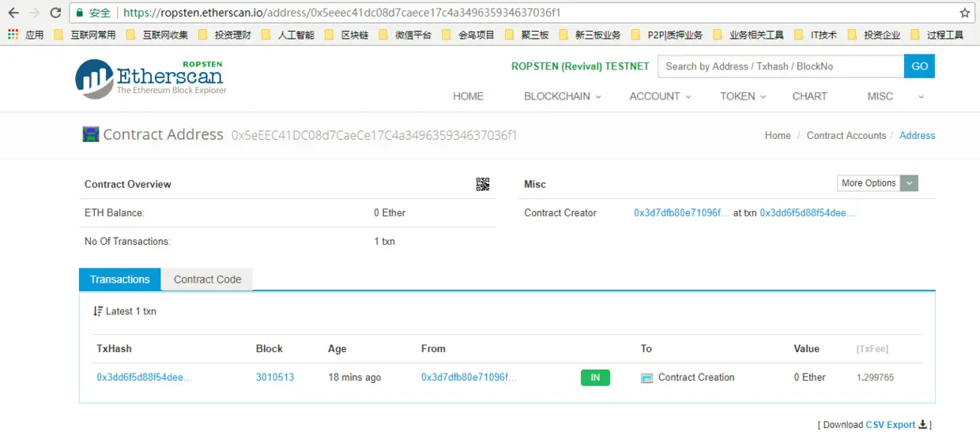Click the 1.299765 fee value
The image size is (980, 443).
coord(876,377)
